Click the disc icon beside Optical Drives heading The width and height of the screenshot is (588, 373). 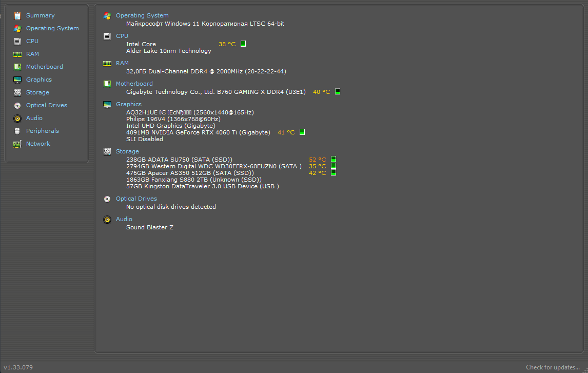pos(107,199)
